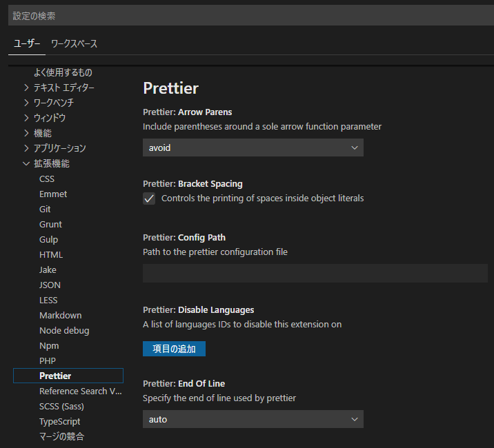Screen dimensions: 494x448
Task: Expand the ウィンドウ chevron
Action: [26, 118]
